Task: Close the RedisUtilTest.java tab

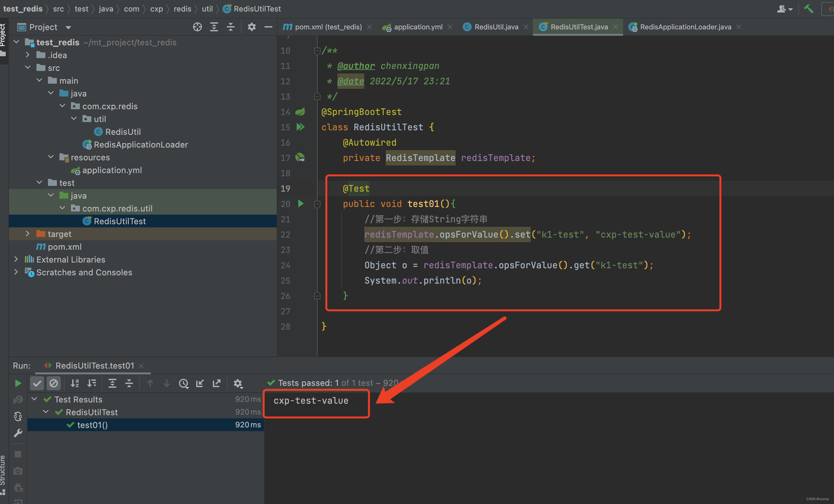Action: point(615,27)
